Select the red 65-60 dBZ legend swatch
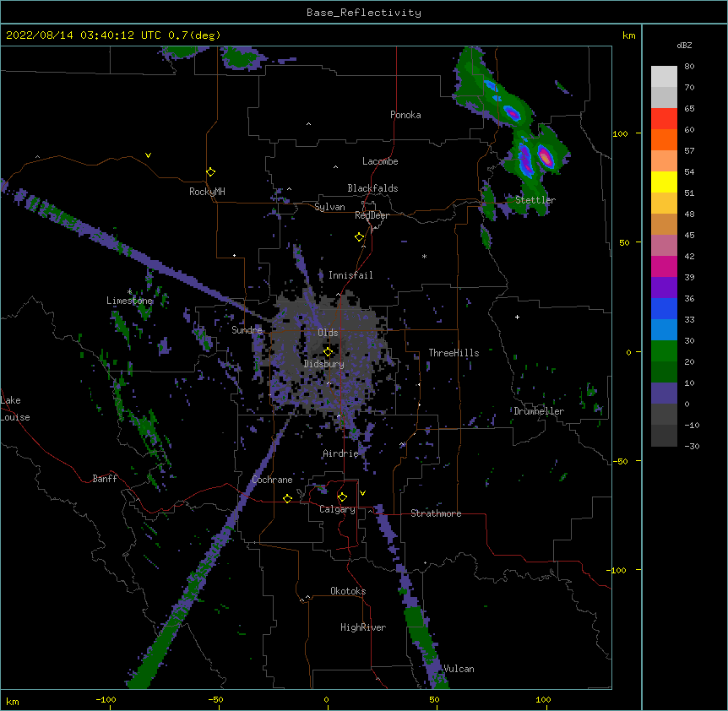The image size is (728, 711). click(664, 119)
